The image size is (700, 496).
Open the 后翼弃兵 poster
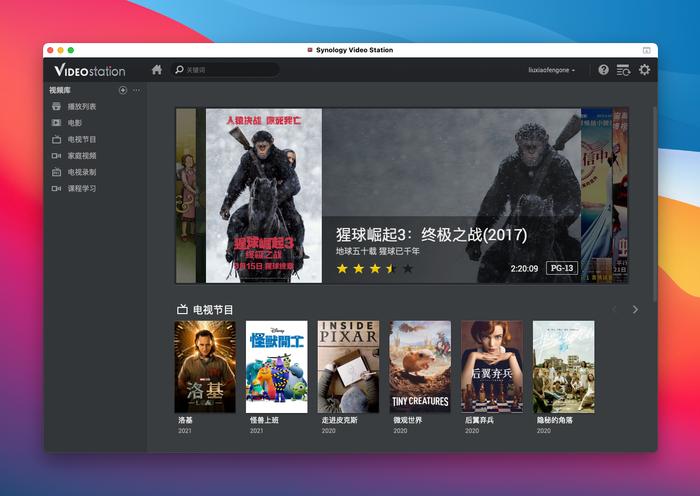tap(492, 367)
